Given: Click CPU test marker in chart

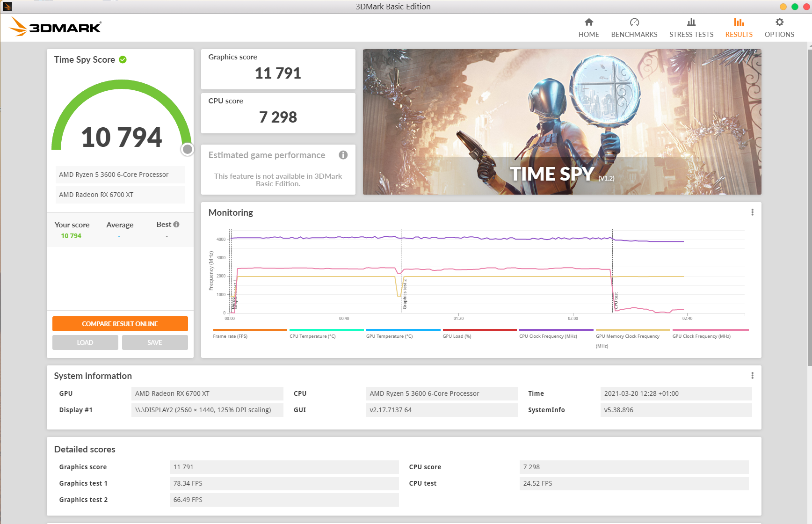Looking at the screenshot, I should pyautogui.click(x=616, y=300).
